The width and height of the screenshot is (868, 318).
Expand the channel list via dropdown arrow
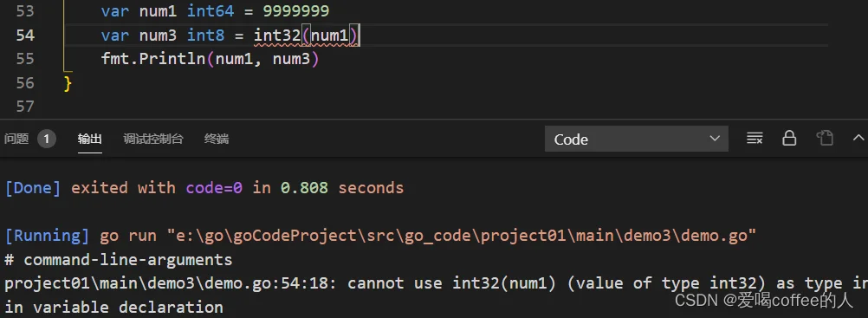[x=715, y=139]
